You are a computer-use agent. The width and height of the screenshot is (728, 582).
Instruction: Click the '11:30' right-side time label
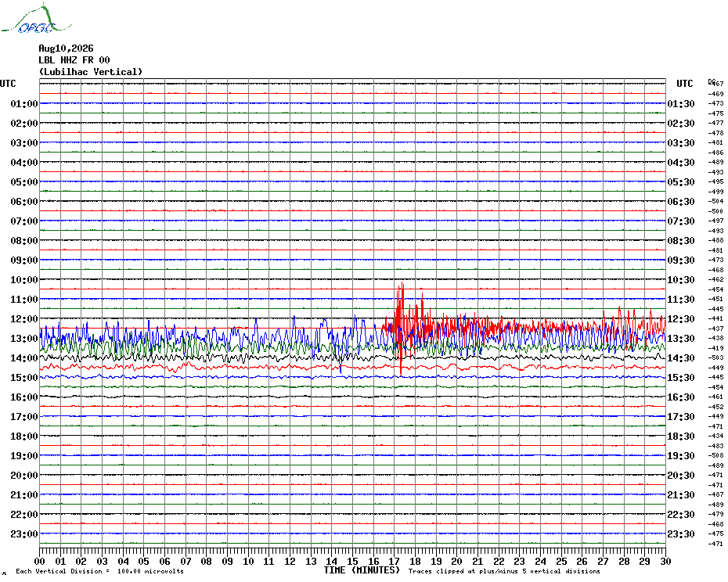[681, 300]
